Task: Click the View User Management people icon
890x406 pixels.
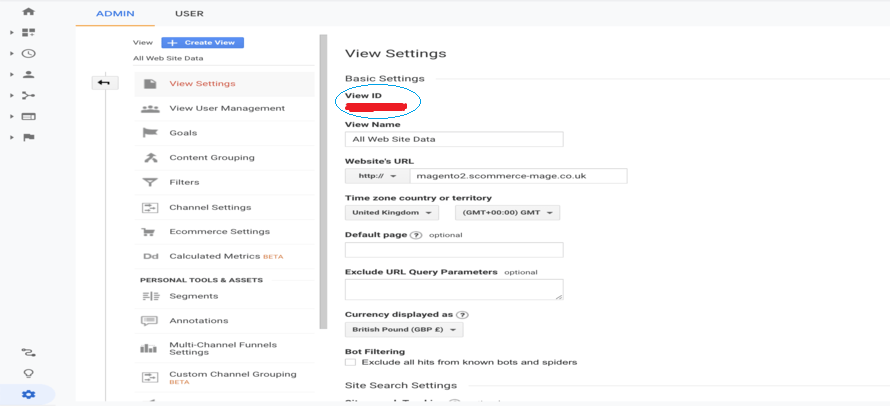Action: click(x=150, y=108)
